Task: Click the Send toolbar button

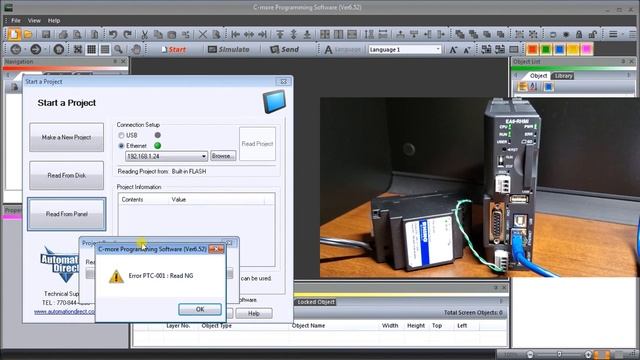Action: [284, 49]
